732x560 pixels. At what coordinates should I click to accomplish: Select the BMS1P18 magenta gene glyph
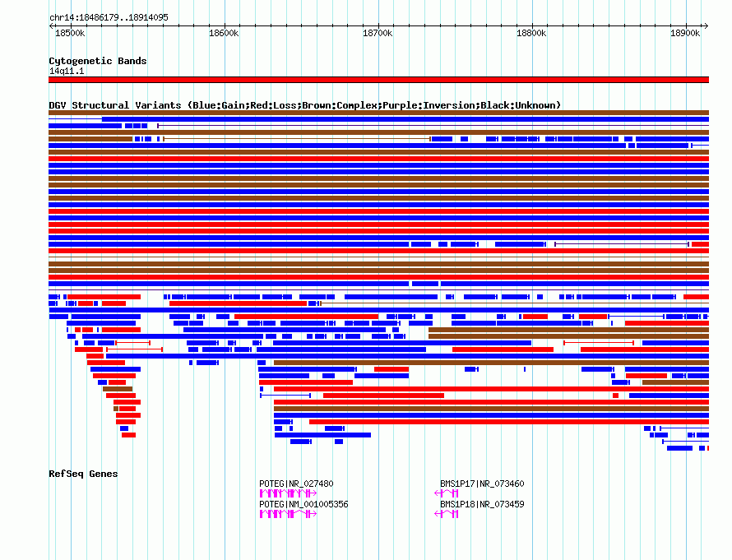(447, 514)
